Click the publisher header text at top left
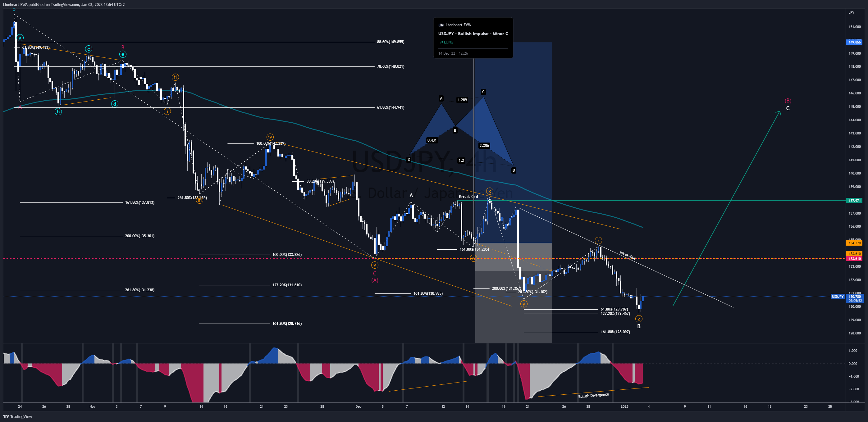The height and width of the screenshot is (422, 868). point(64,4)
